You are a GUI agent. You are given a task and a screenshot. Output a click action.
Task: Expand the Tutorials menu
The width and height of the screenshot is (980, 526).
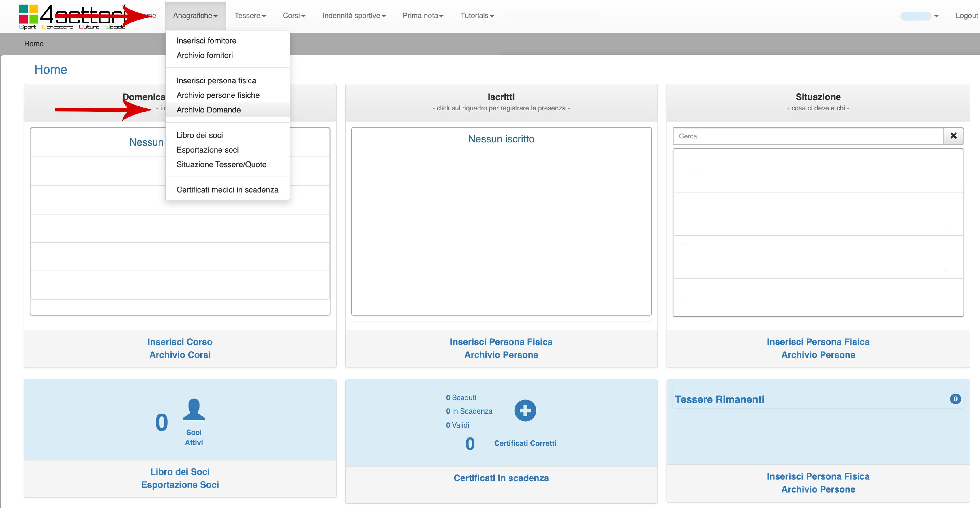pos(477,16)
